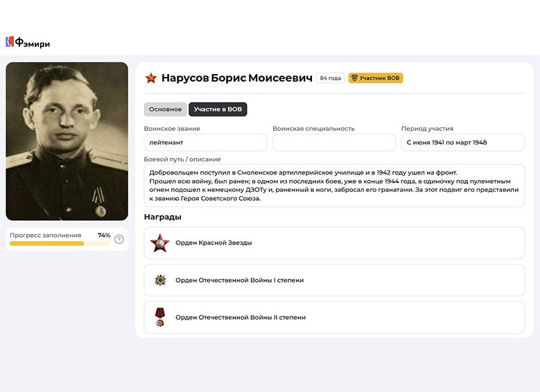Click the Орден Красной Звезды medal icon
540x392 pixels.
(x=160, y=243)
